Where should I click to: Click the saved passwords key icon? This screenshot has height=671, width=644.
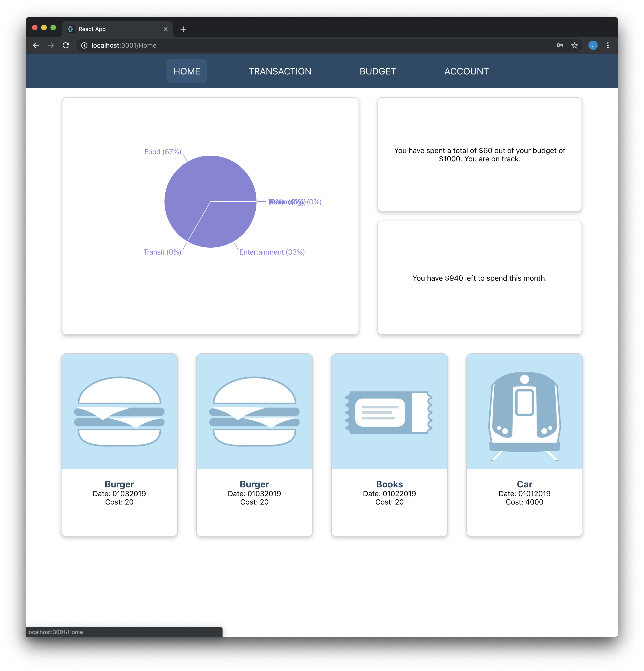[x=560, y=45]
